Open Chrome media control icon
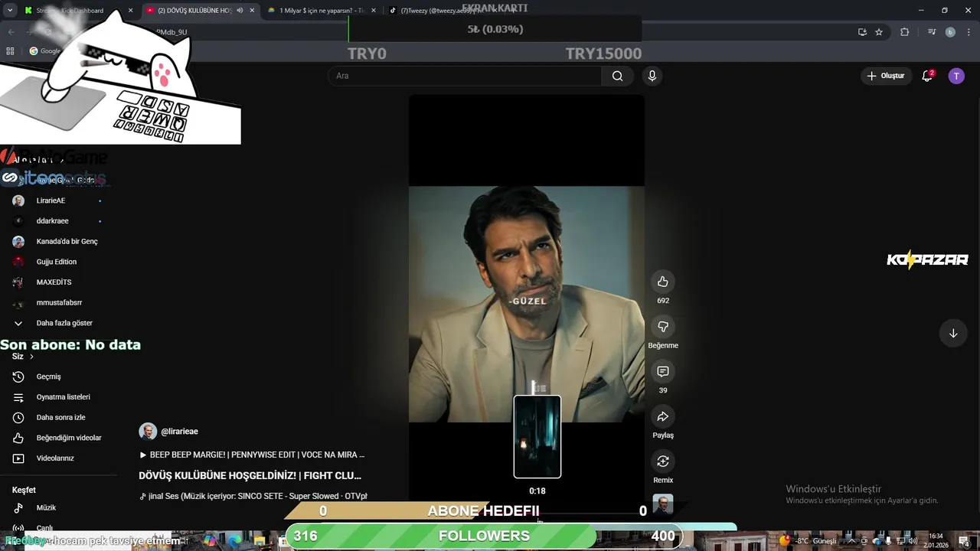980x551 pixels. click(x=932, y=32)
